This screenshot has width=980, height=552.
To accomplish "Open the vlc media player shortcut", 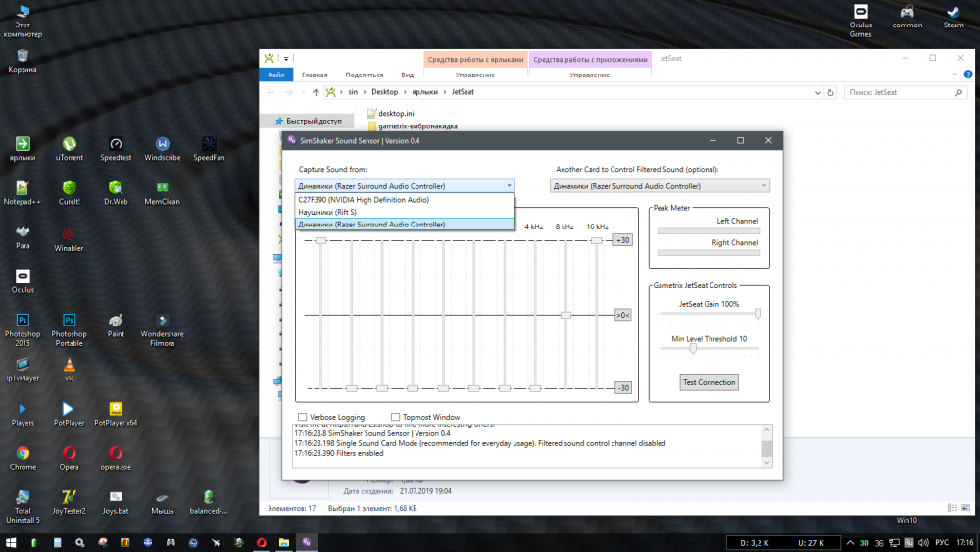I will [69, 365].
